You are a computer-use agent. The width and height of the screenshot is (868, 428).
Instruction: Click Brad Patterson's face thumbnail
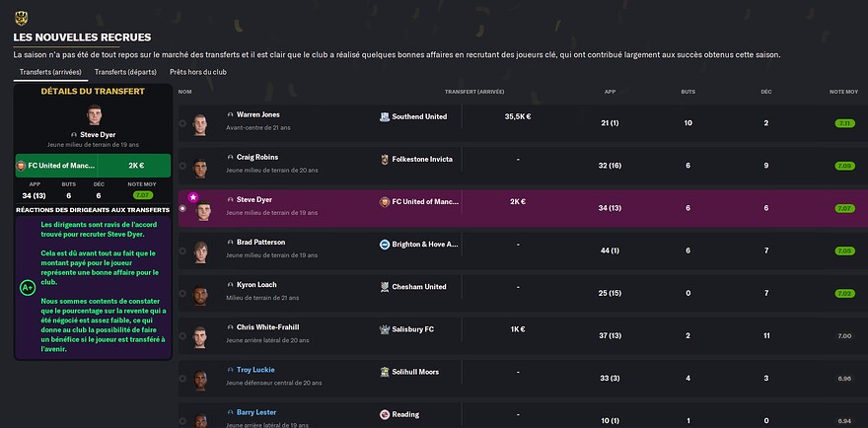pos(200,251)
